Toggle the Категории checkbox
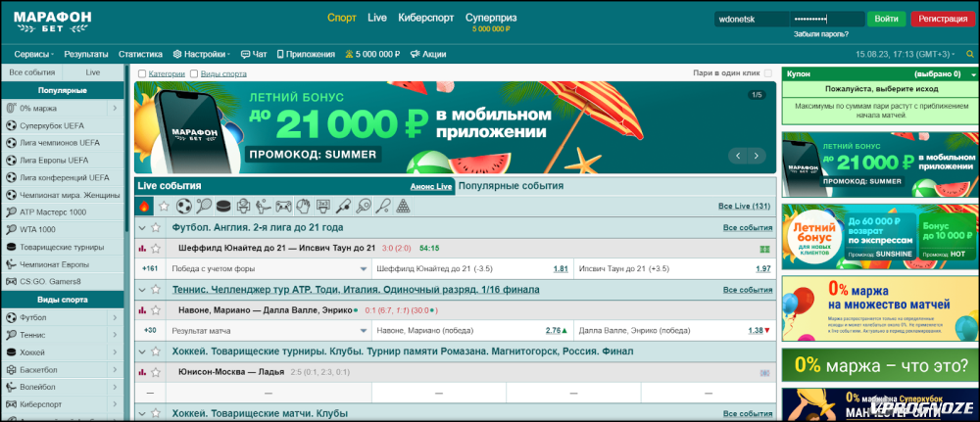The height and width of the screenshot is (422, 980). 142,73
